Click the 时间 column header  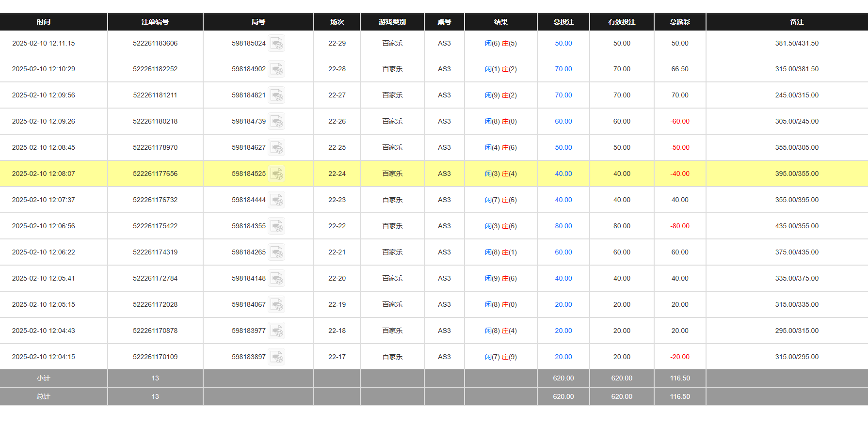[x=44, y=22]
